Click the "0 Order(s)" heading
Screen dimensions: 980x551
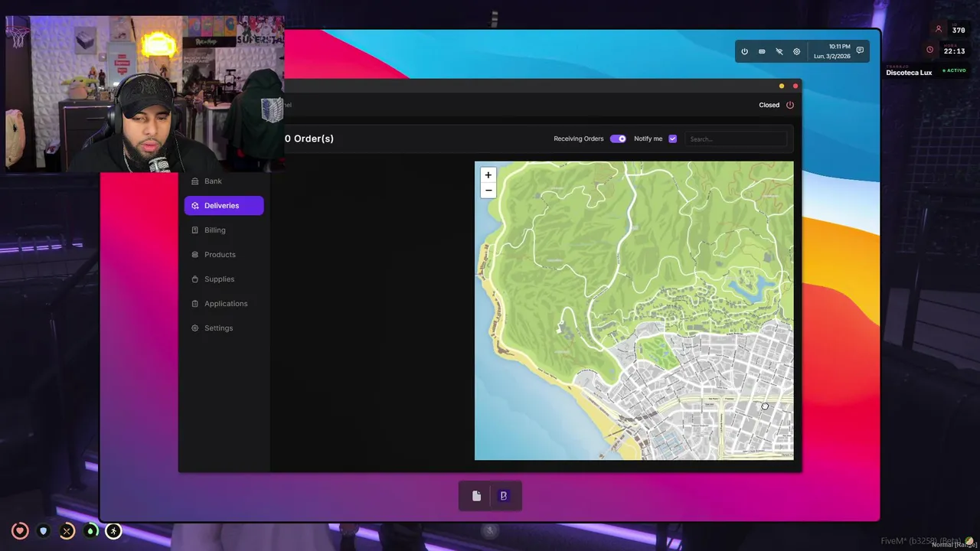tap(309, 139)
